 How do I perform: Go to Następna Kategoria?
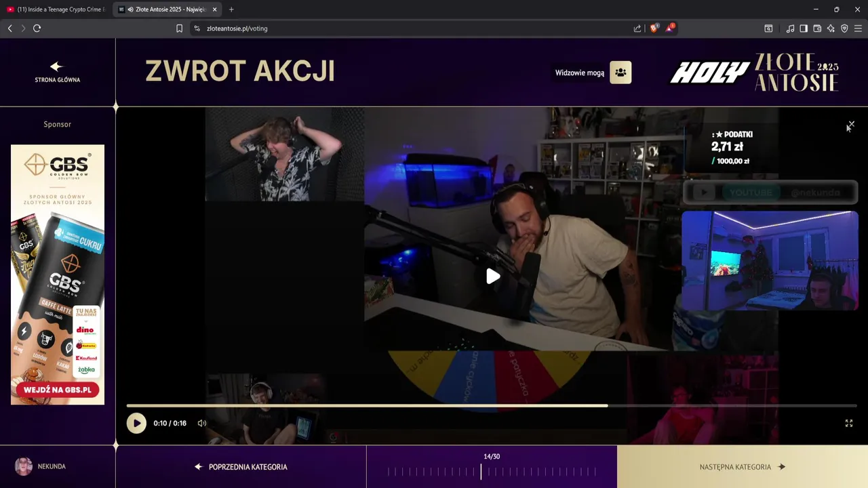[x=742, y=467]
